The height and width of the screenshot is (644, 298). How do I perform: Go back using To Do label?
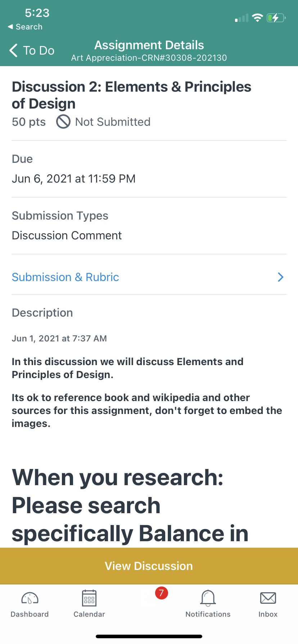(x=39, y=50)
